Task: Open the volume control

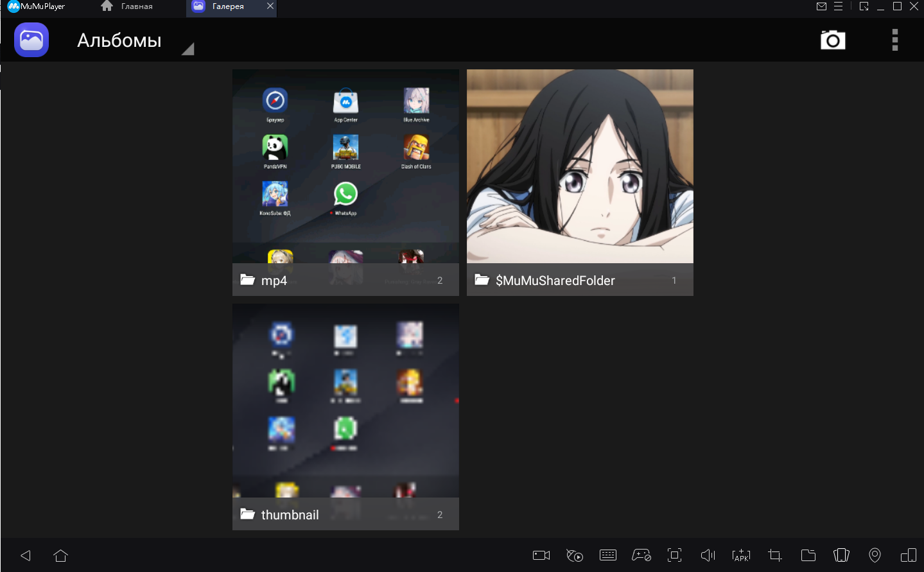Action: tap(708, 555)
